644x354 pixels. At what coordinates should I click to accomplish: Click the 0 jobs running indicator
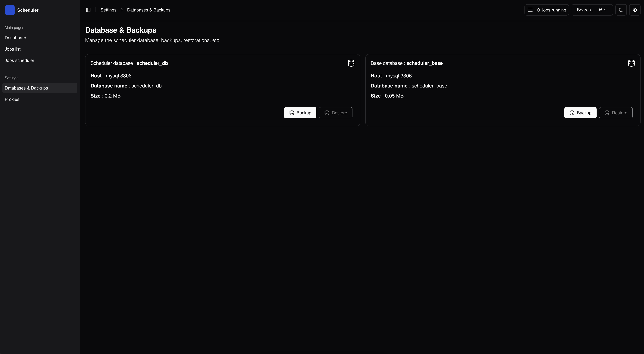551,10
